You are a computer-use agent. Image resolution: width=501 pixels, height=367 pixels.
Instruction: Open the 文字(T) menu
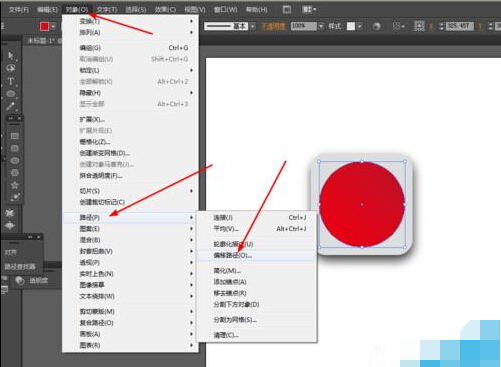tap(107, 10)
